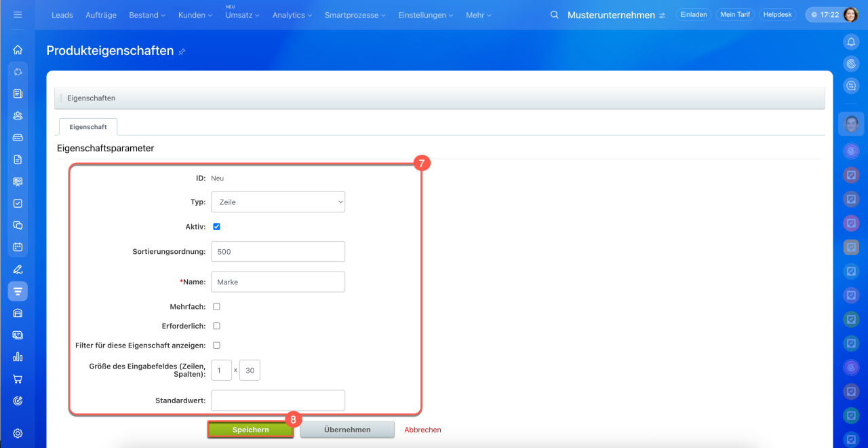Open the e-signature pen icon in the sidebar
868x448 pixels.
(18, 269)
